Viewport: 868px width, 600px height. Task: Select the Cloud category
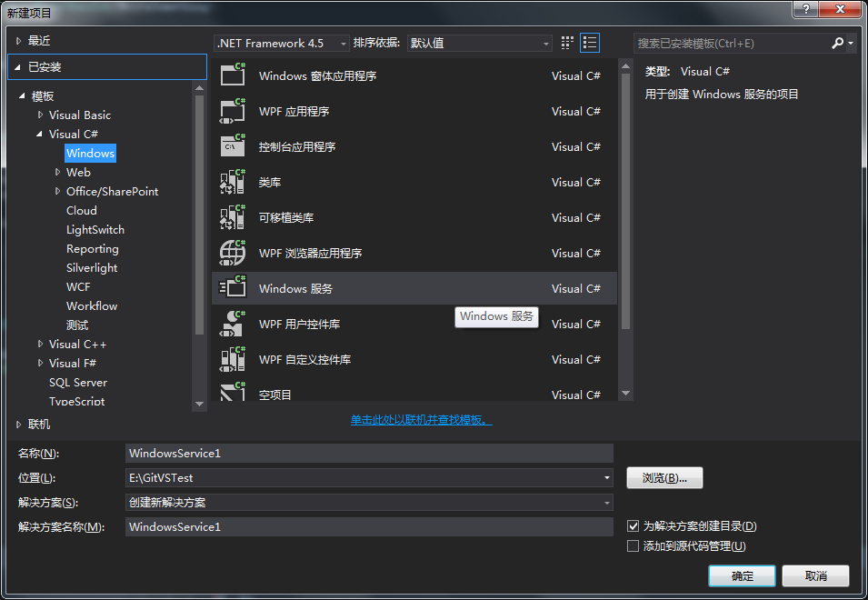pos(82,210)
